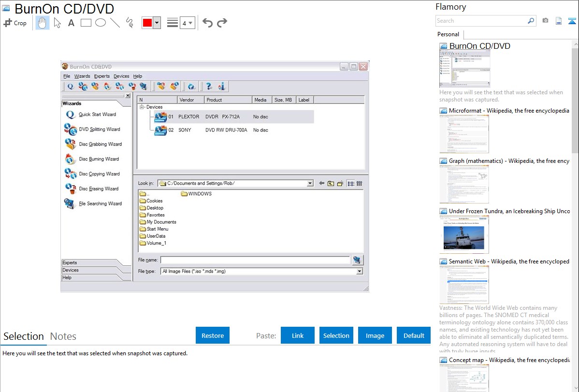Click the refresh icon in BurnOn toolbar

191,87
